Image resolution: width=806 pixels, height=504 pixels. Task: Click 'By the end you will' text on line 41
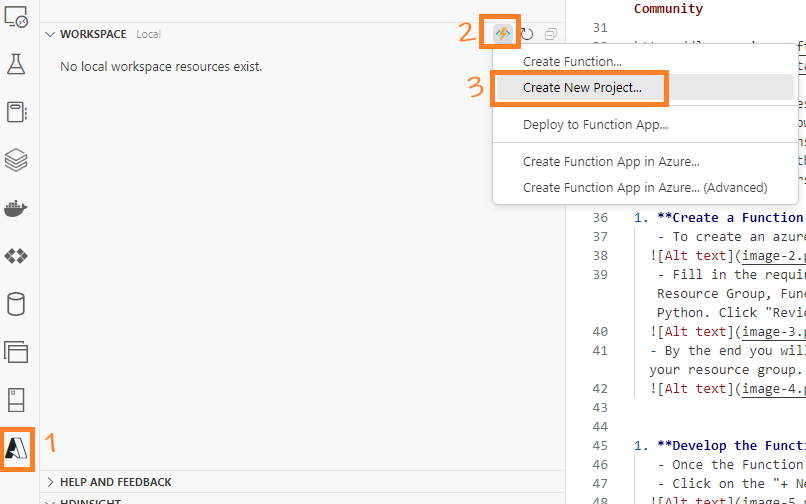click(x=735, y=351)
